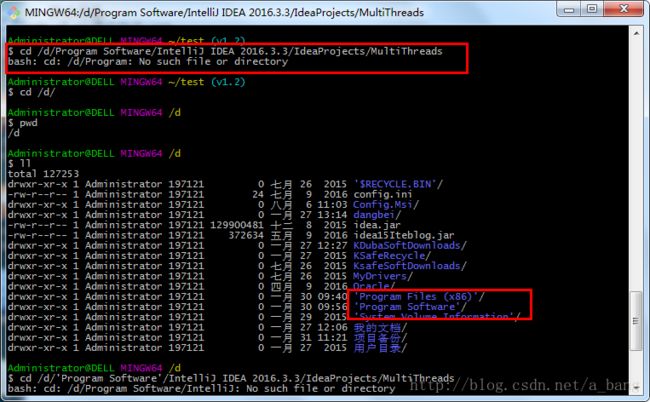Click the 用户目录 directory name
The image size is (650, 402).
click(380, 348)
